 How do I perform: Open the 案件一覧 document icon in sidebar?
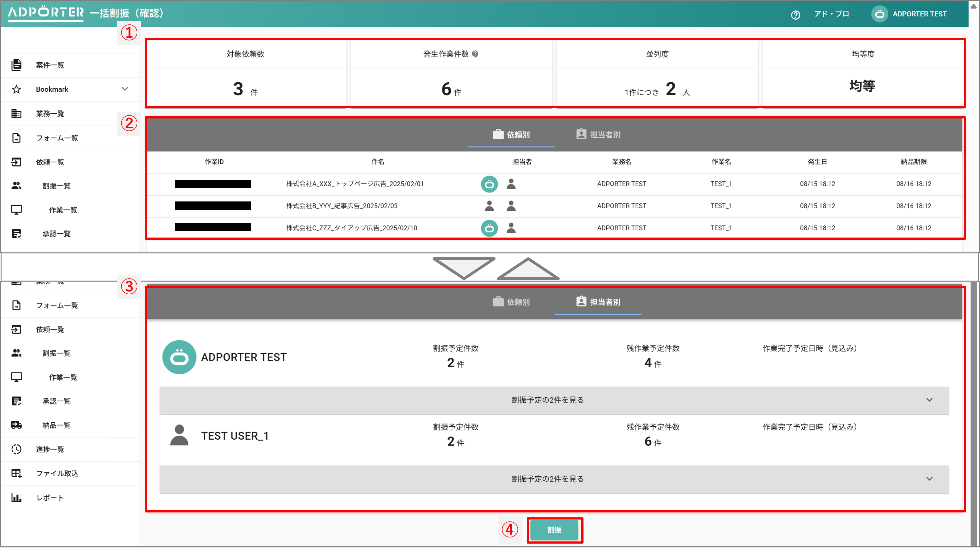point(16,65)
